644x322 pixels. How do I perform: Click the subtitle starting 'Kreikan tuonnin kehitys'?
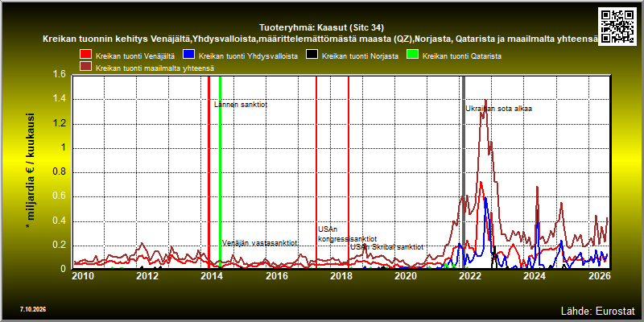[x=320, y=39]
